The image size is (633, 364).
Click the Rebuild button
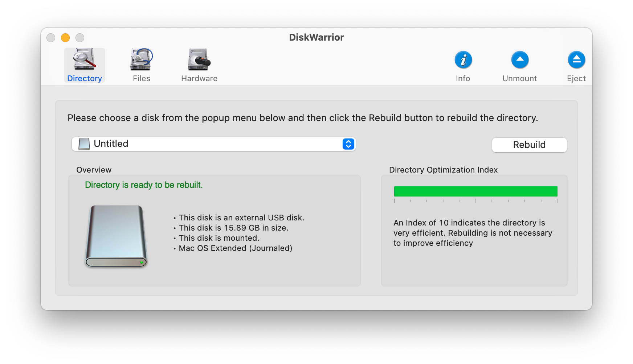[x=529, y=145]
